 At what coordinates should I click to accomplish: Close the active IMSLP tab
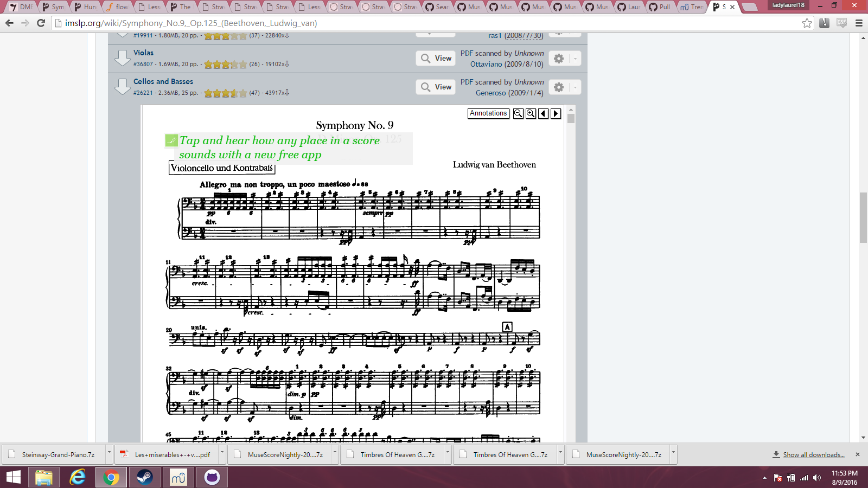[732, 7]
